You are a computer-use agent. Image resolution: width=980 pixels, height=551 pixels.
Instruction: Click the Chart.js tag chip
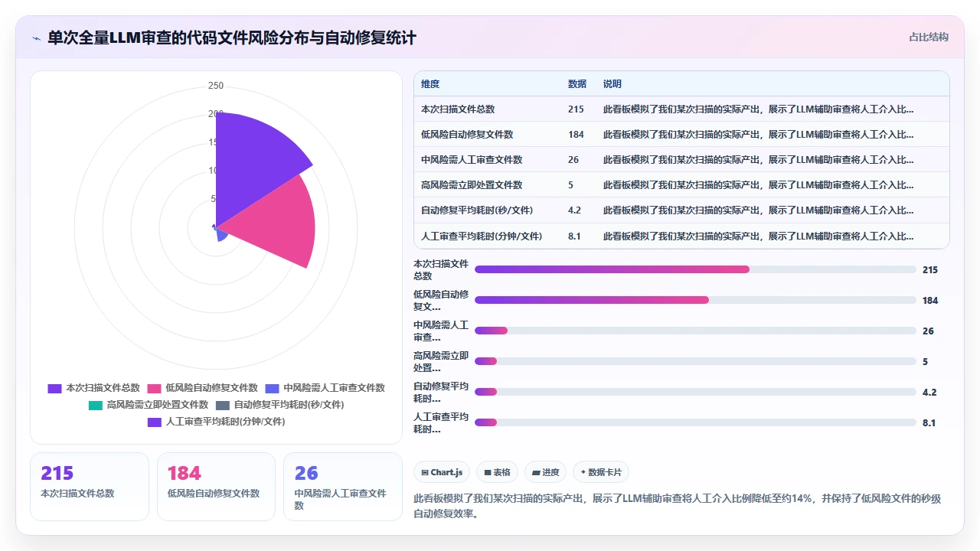442,472
